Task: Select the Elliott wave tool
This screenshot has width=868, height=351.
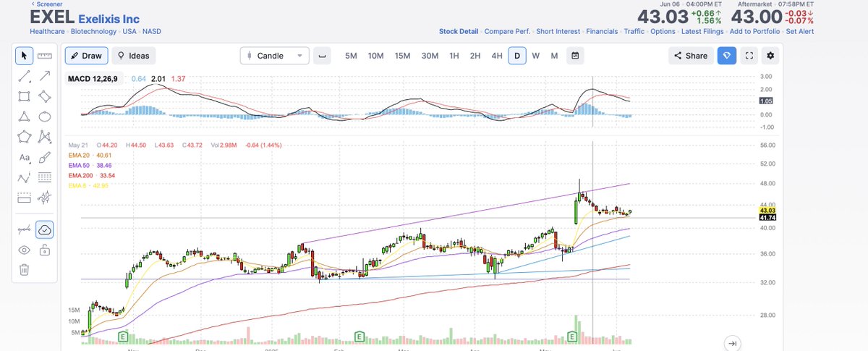Action: tap(24, 177)
